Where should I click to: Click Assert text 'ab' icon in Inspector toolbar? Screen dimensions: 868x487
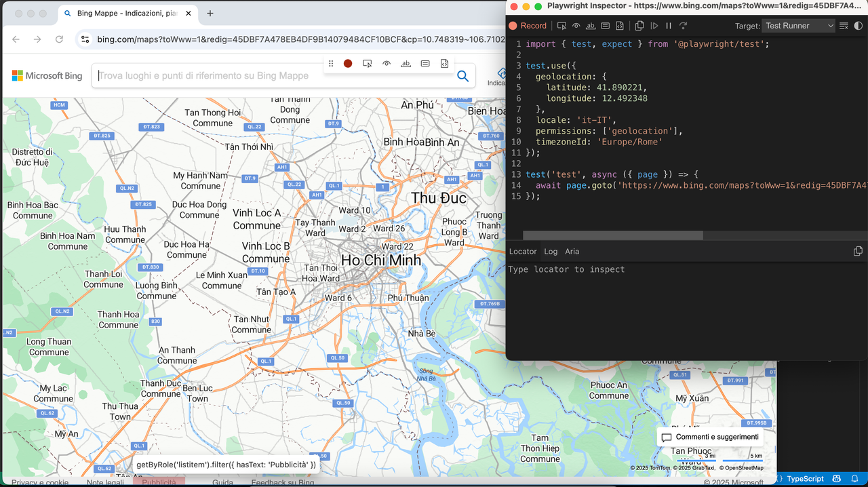(591, 26)
